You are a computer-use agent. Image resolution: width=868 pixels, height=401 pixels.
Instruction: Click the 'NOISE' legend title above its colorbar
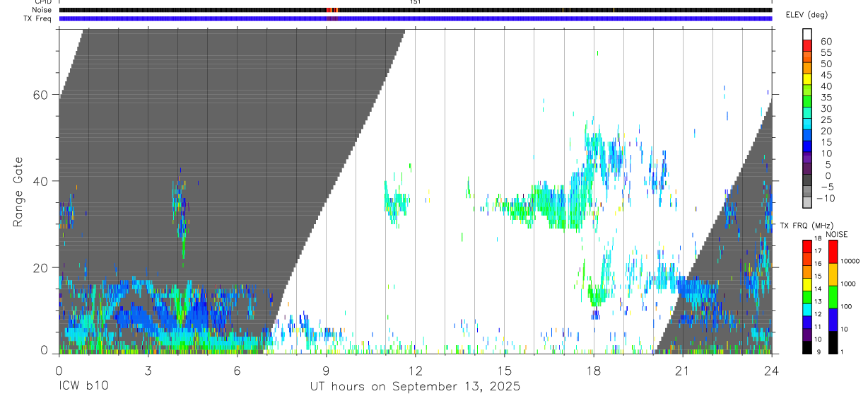(x=837, y=234)
